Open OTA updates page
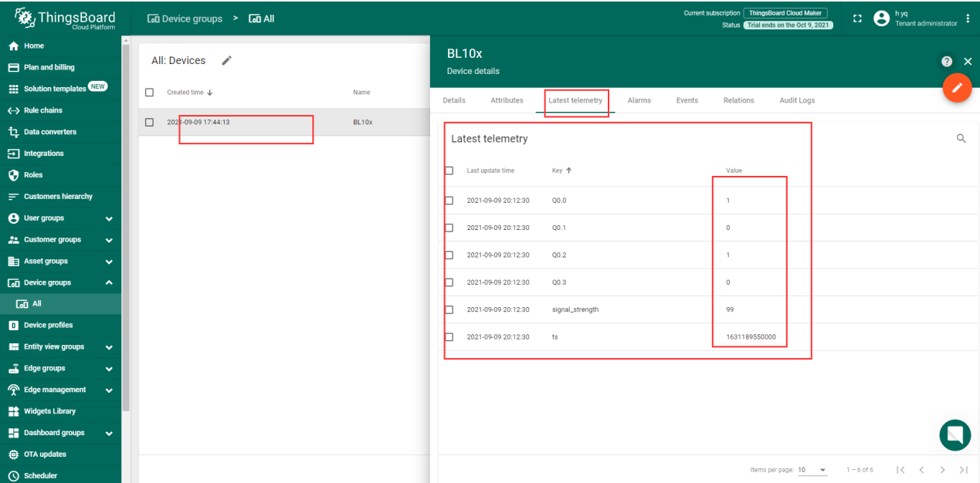The height and width of the screenshot is (483, 980). (60, 454)
